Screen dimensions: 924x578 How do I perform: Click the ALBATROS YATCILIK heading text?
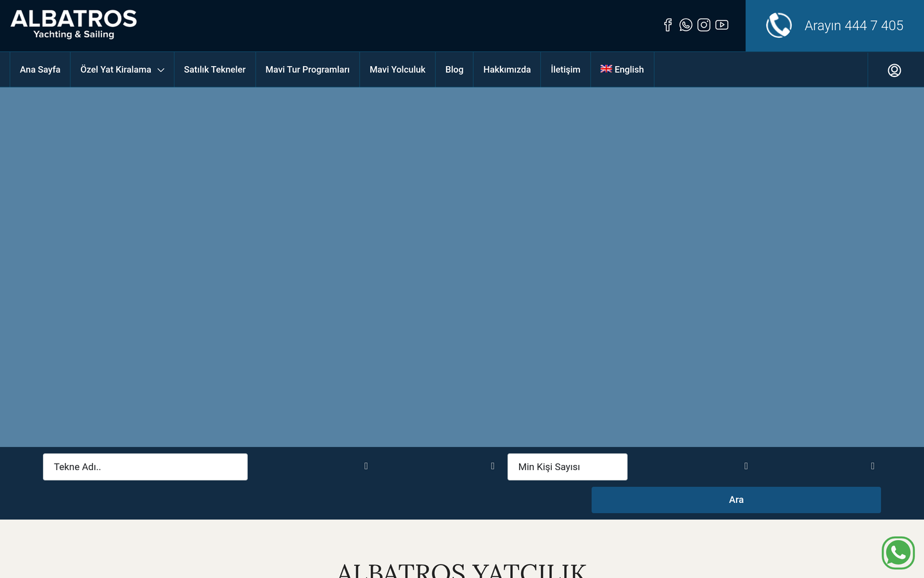462,570
